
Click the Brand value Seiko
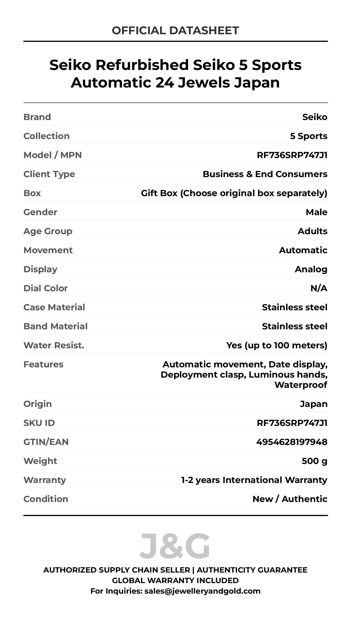coord(315,117)
